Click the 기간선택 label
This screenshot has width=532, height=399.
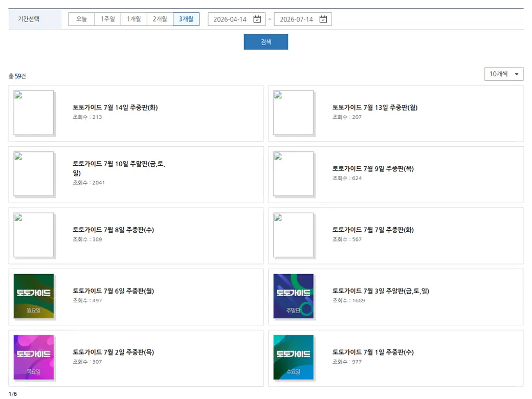point(29,19)
